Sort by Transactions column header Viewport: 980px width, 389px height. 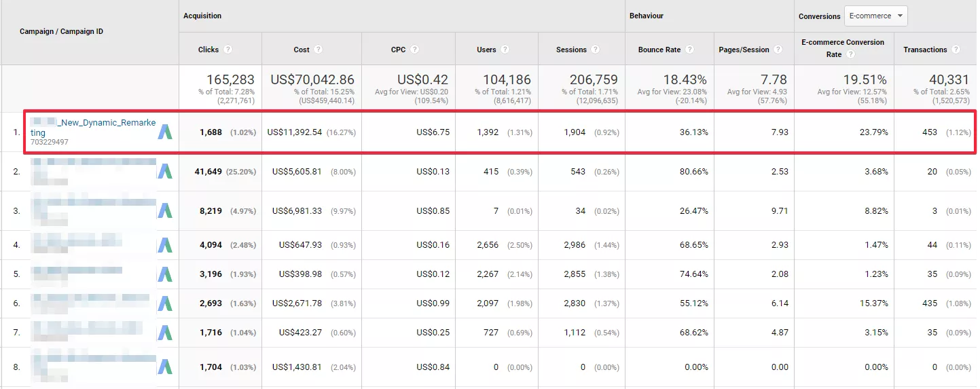click(x=925, y=50)
